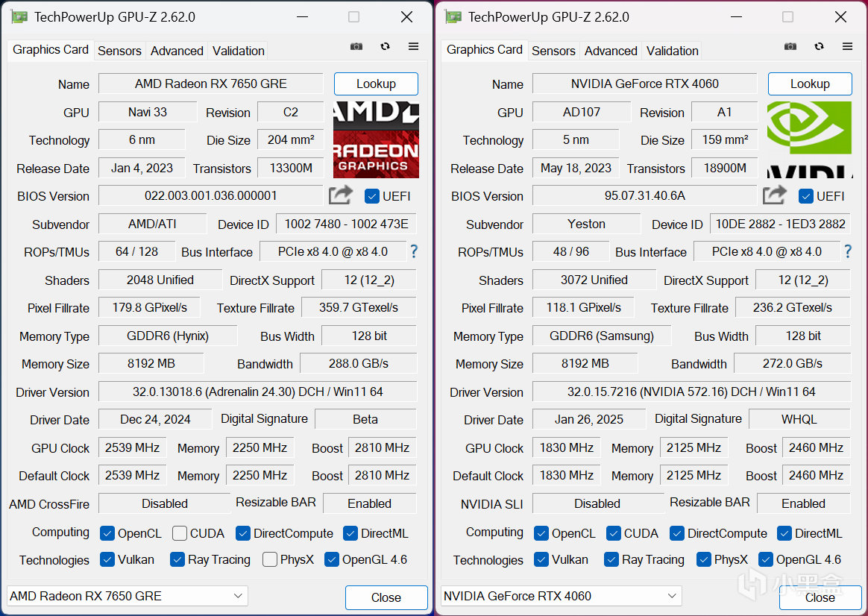The image size is (868, 616).
Task: Click the NVIDIA GeForce RTX 4060 name field
Action: [x=645, y=84]
